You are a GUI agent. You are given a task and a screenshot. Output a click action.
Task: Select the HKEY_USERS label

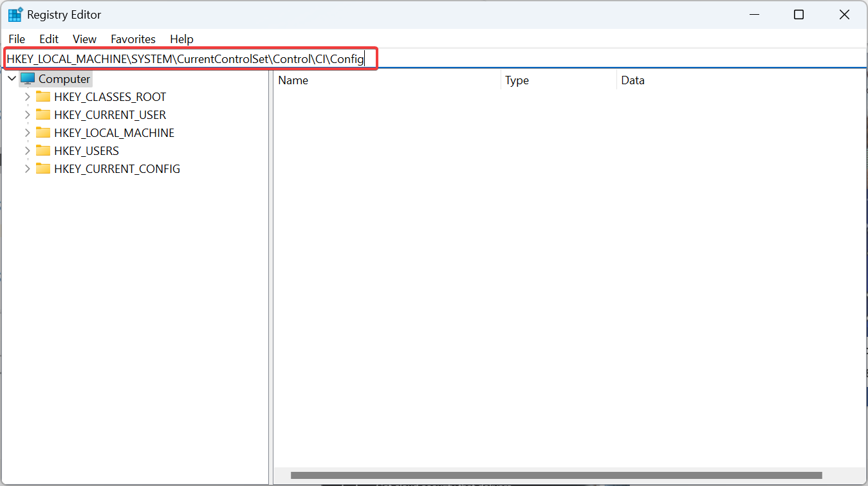(x=86, y=151)
